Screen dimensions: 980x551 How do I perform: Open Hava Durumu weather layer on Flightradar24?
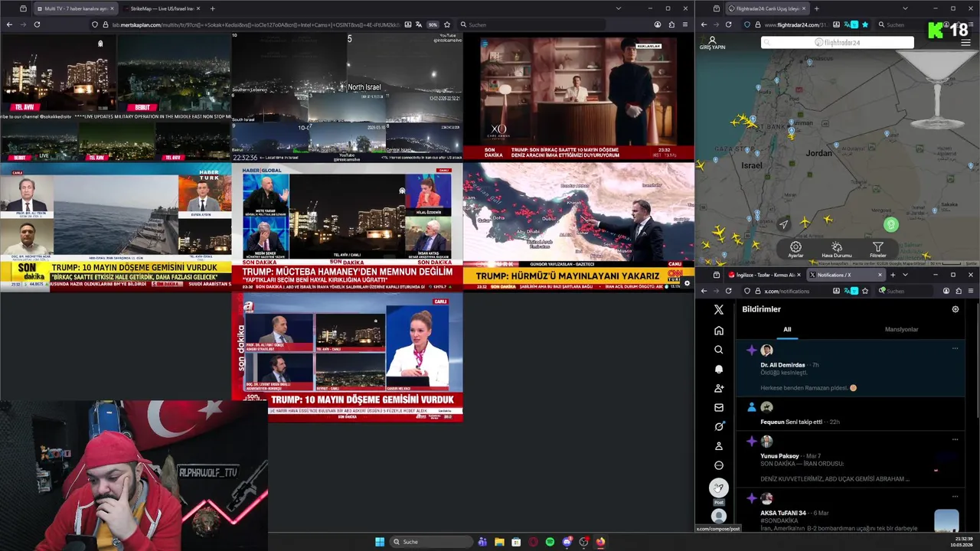point(837,249)
